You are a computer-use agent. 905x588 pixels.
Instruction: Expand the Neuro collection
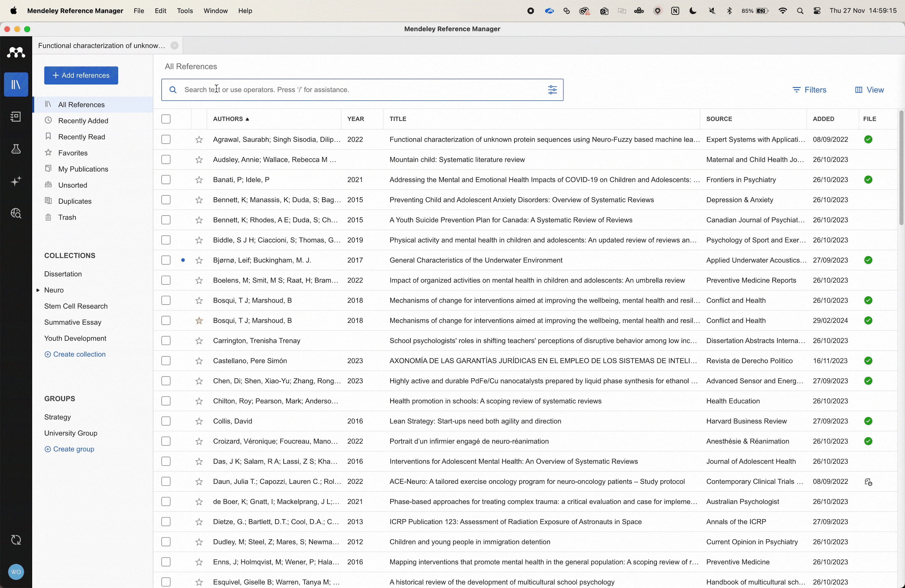[x=38, y=290]
